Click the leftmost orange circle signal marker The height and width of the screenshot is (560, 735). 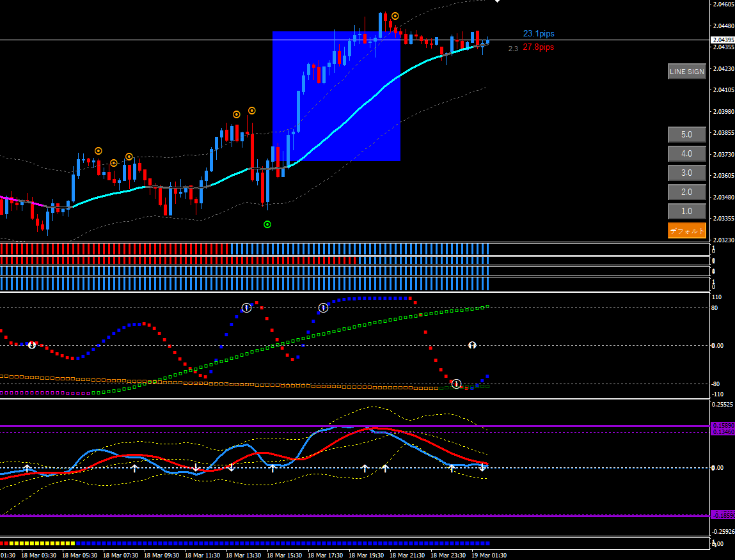point(99,151)
